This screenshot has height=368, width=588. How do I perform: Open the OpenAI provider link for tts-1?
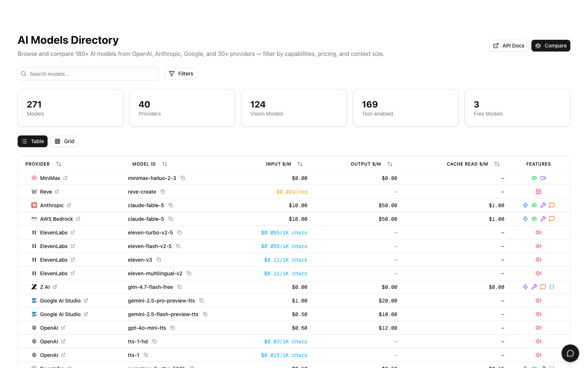(63, 355)
